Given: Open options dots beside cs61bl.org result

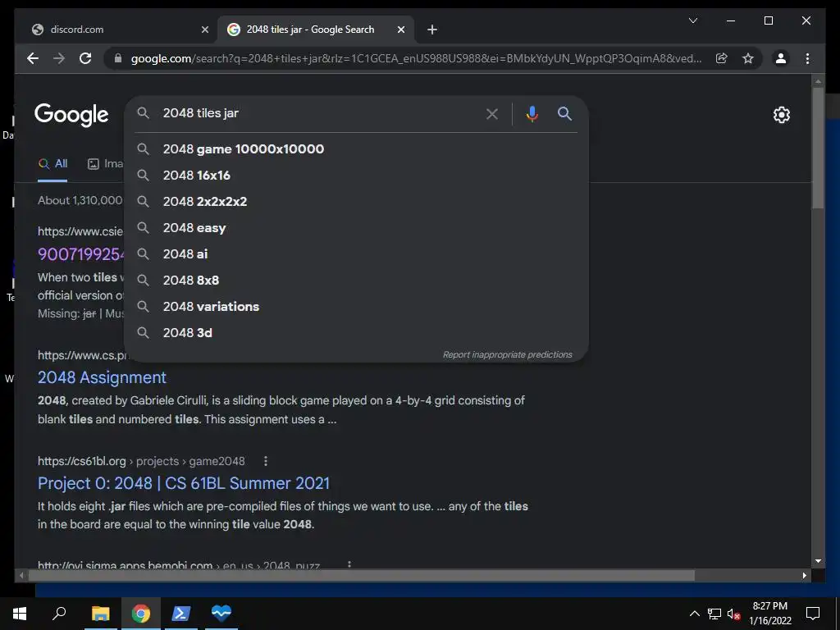Looking at the screenshot, I should [x=265, y=461].
